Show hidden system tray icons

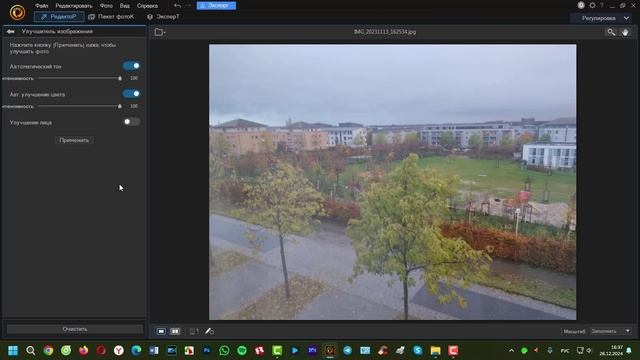click(511, 351)
